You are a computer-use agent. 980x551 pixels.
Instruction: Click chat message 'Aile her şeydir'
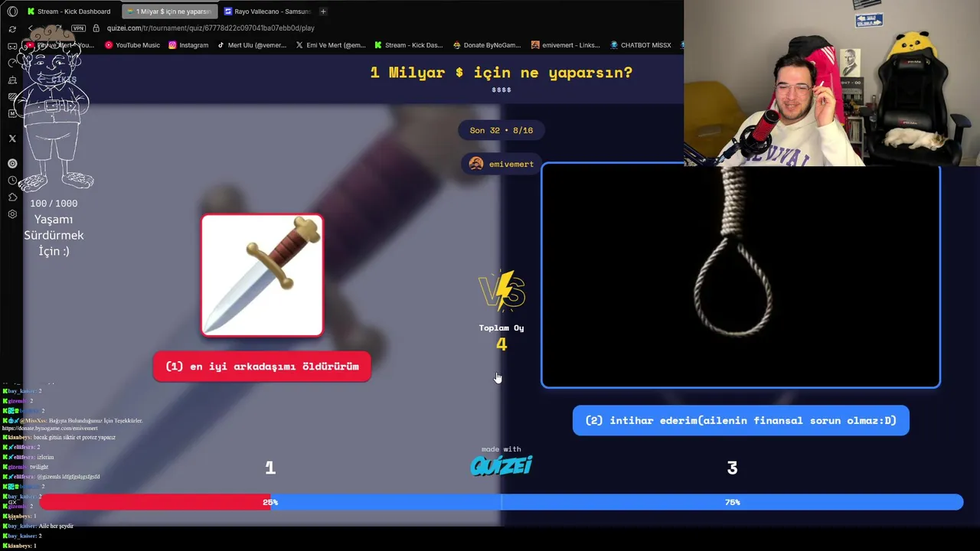(56, 526)
